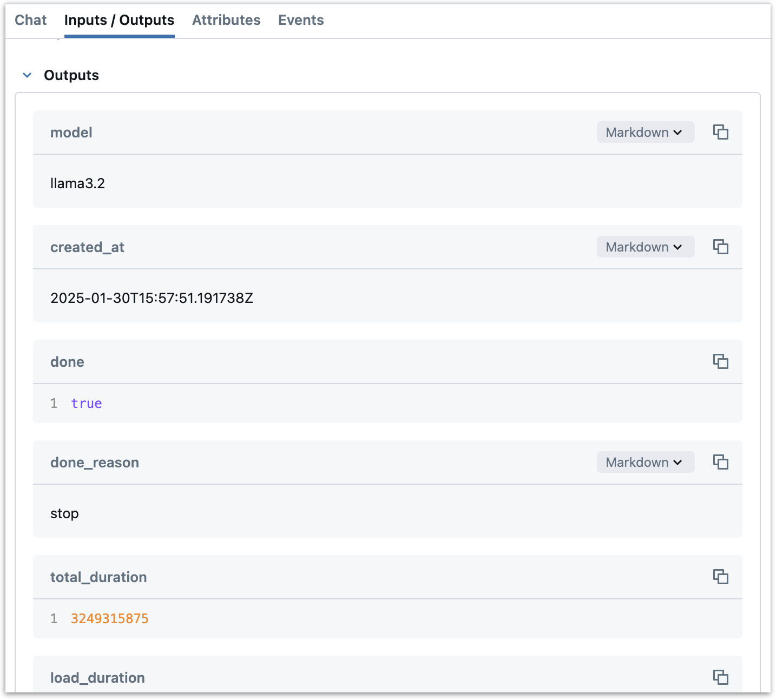Copy the load_duration value
The width and height of the screenshot is (776, 700).
click(x=720, y=677)
